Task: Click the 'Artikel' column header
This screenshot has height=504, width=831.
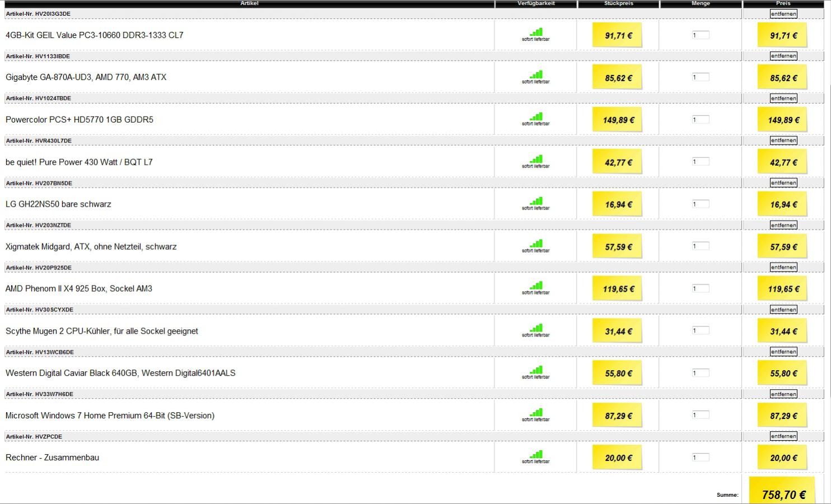Action: click(x=249, y=3)
